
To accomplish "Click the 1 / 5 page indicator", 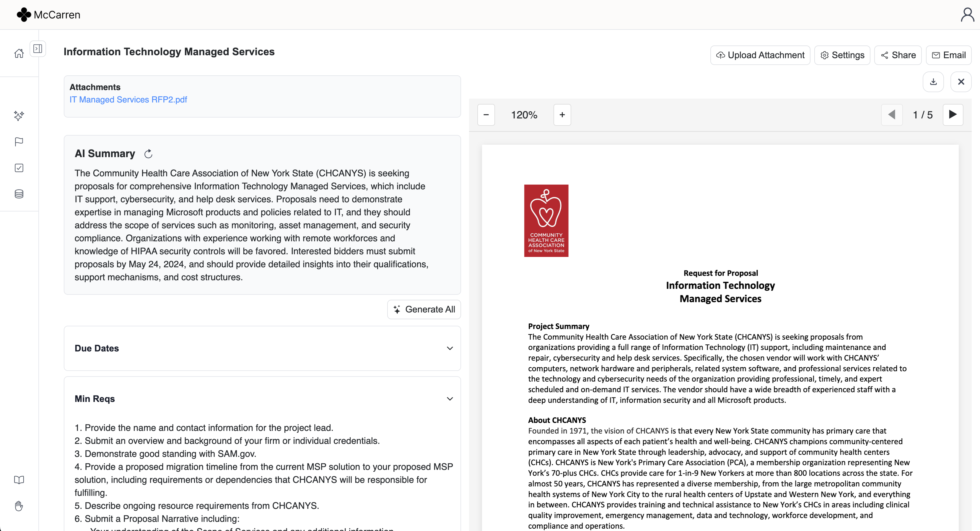I will tap(923, 115).
